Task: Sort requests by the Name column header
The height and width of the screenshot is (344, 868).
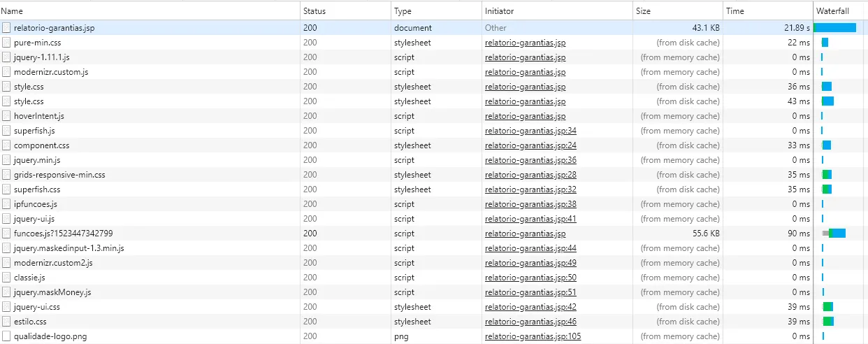Action: click(12, 11)
